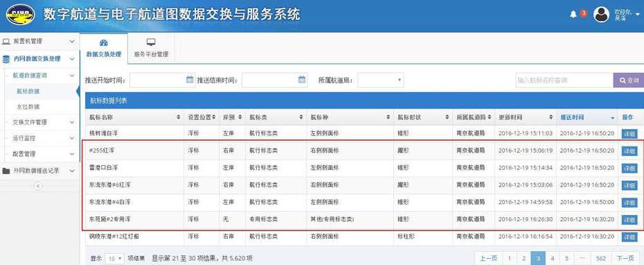Collapse the sidebar with the double-arrow button
Image resolution: width=644 pixels, height=265 pixels.
(38, 186)
